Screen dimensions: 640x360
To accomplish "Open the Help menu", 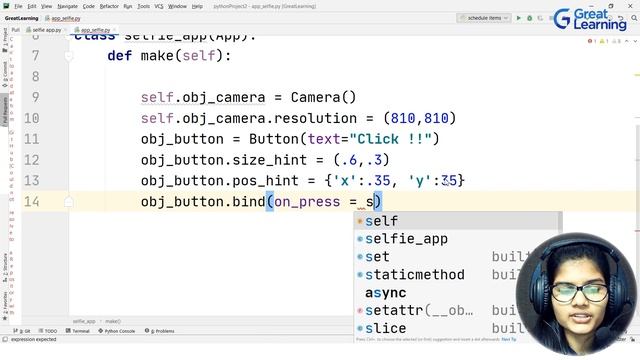I will tap(197, 6).
